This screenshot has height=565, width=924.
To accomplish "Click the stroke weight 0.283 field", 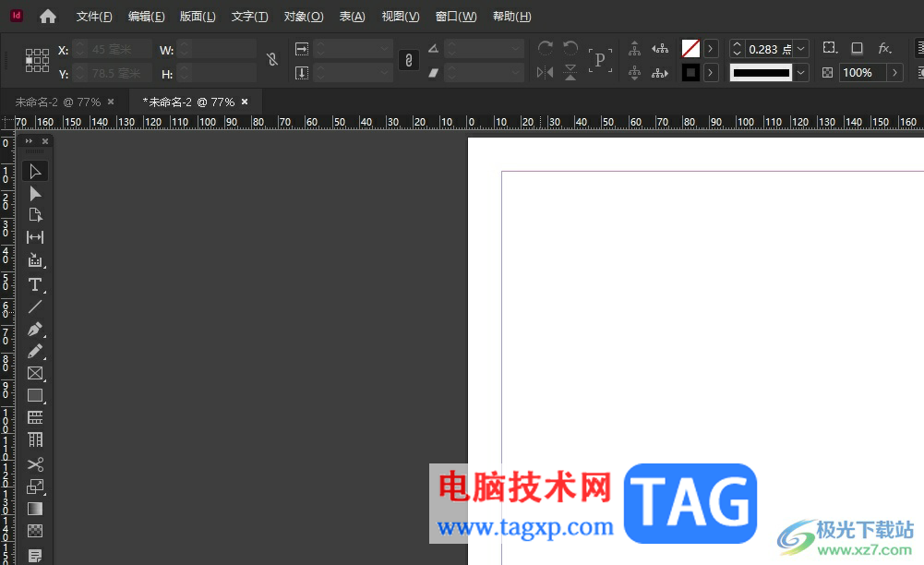I will click(769, 49).
